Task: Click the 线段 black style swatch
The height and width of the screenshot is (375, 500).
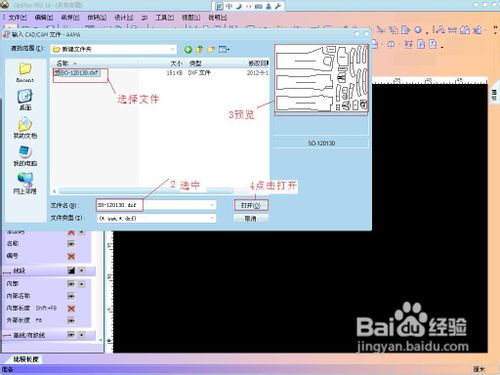Action: (x=71, y=270)
